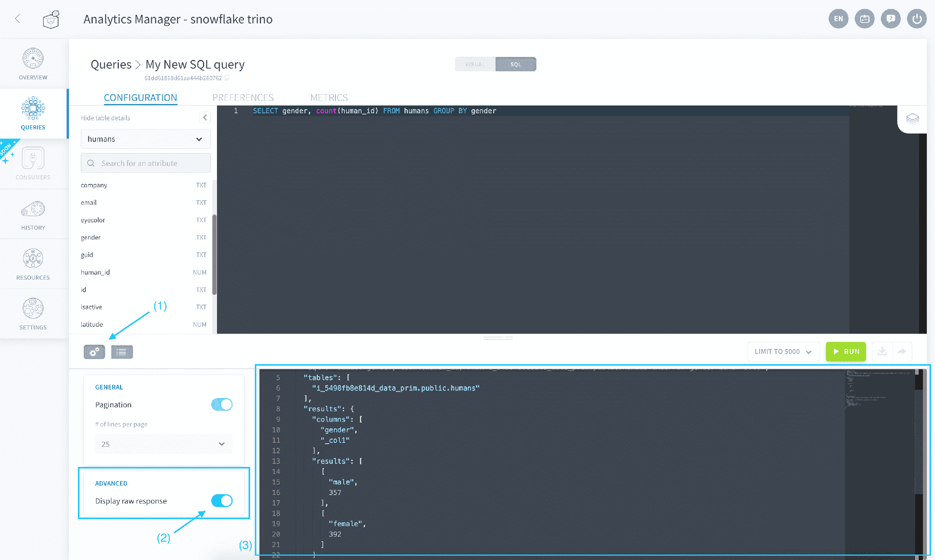This screenshot has width=935, height=560.
Task: Open the Overview sidebar section
Action: 33,64
